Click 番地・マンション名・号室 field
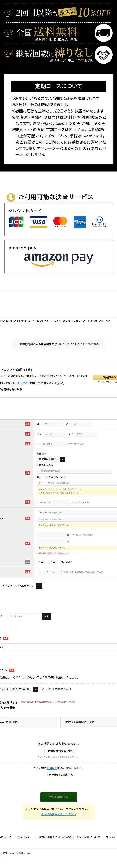The image size is (117, 868). (77, 483)
